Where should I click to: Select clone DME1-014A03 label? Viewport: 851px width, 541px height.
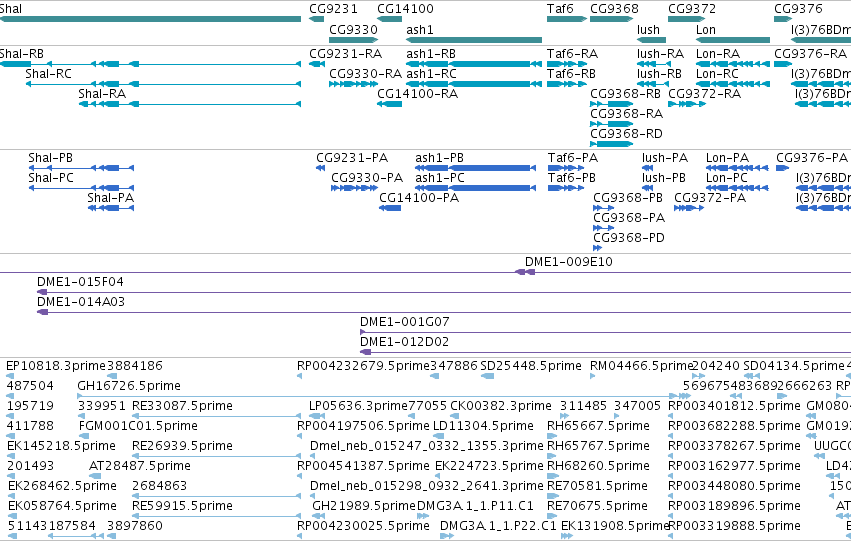(x=81, y=302)
